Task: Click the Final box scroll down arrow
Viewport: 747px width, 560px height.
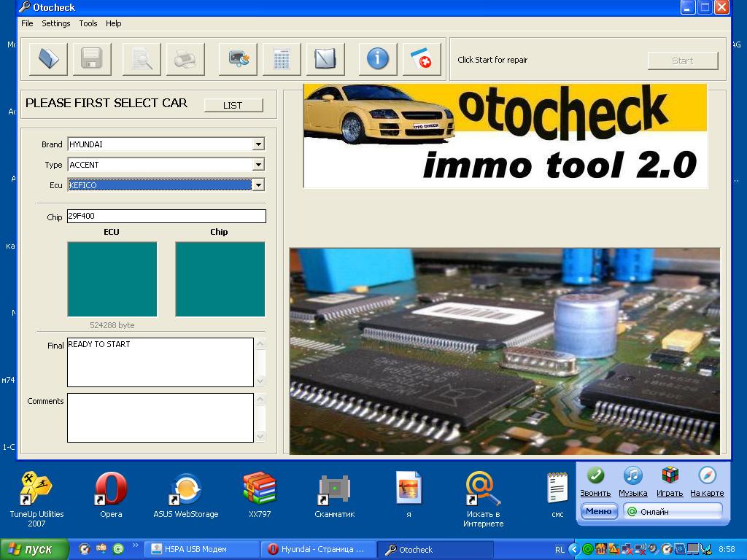Action: [x=260, y=381]
